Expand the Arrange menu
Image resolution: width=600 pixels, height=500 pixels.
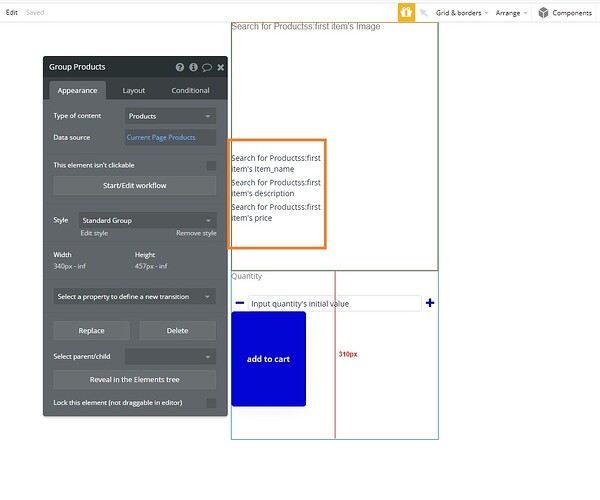(x=511, y=13)
